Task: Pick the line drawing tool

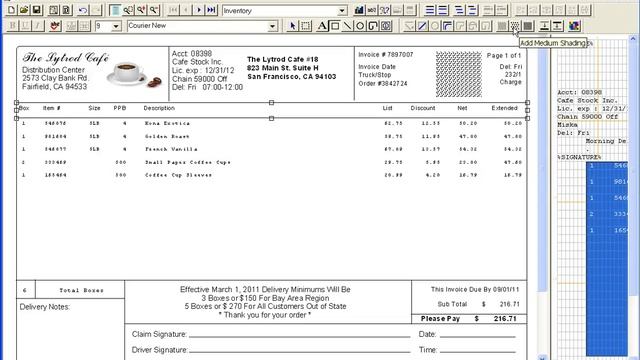Action: 347,26
